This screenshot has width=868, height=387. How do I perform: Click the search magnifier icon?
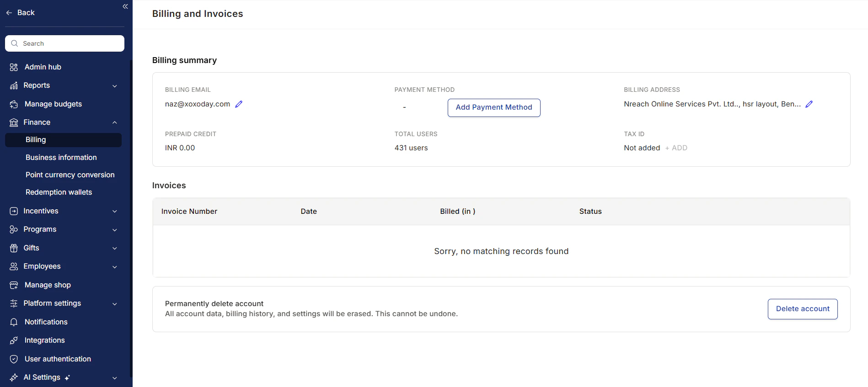point(15,43)
